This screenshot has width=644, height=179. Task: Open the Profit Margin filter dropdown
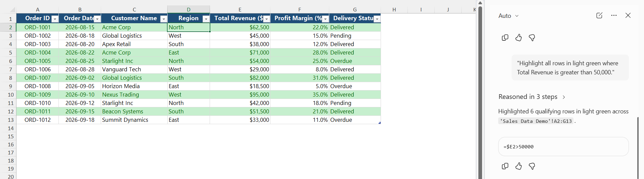[325, 19]
